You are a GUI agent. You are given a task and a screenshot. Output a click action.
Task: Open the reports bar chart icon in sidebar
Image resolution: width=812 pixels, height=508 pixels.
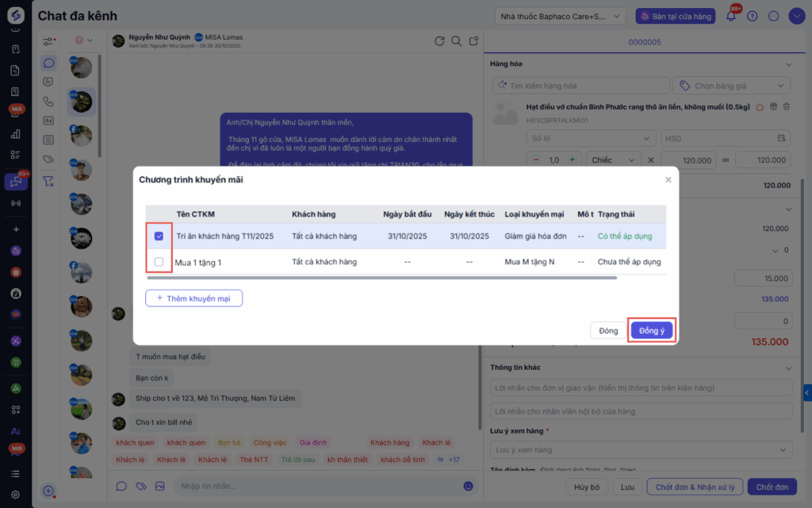(16, 134)
